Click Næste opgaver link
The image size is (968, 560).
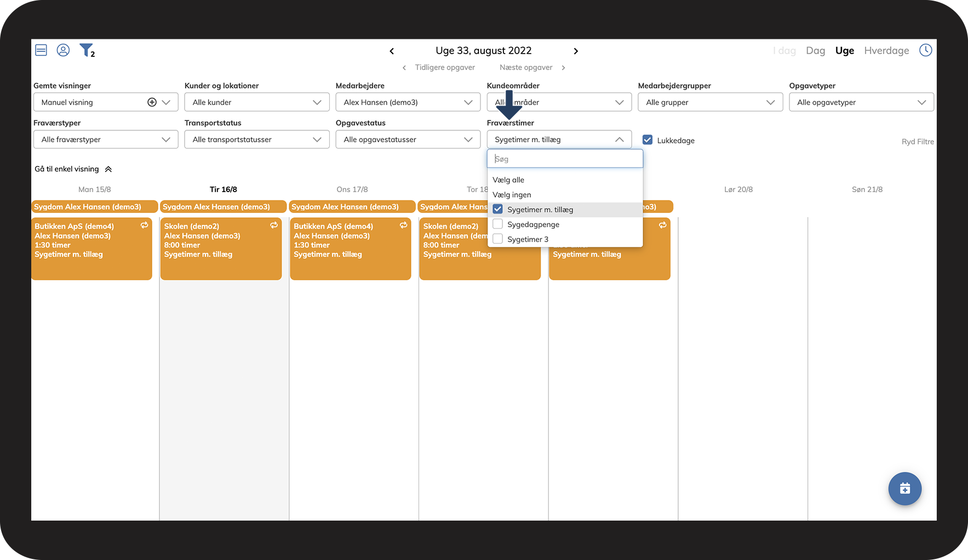[526, 67]
